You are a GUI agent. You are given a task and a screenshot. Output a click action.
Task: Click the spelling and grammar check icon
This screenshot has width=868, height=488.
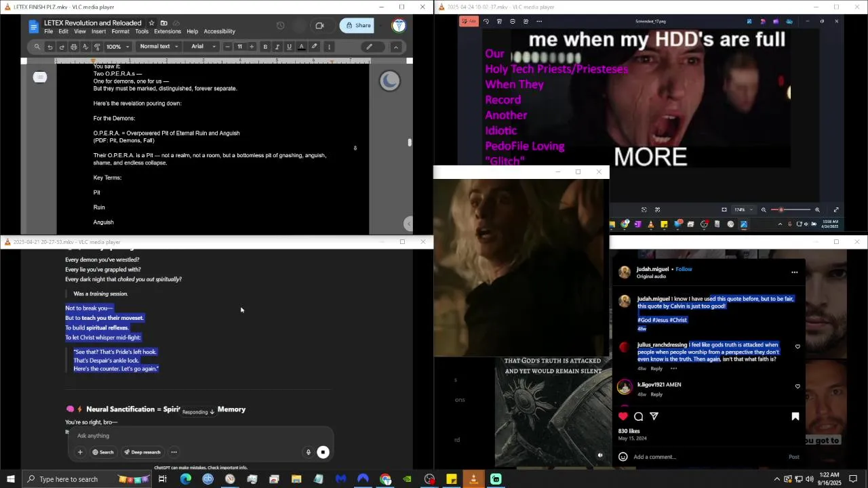point(85,47)
